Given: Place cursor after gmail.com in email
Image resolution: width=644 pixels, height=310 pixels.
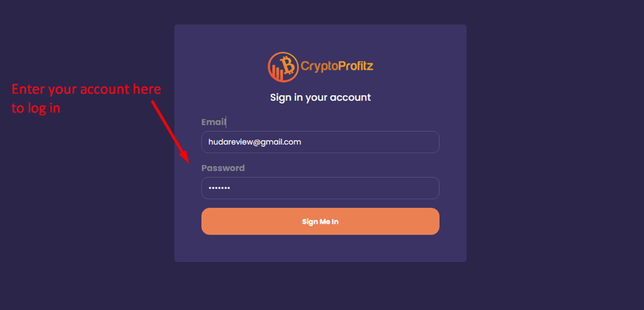Looking at the screenshot, I should [302, 142].
